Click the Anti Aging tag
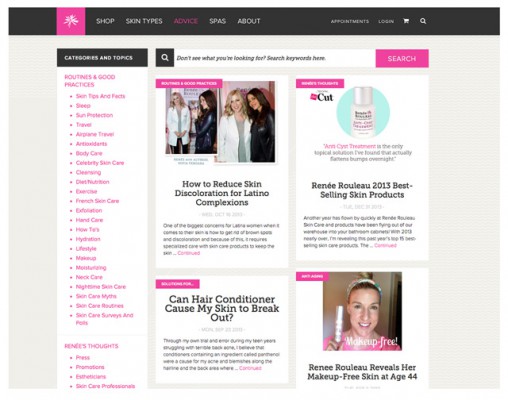The width and height of the screenshot is (508, 400). pyautogui.click(x=312, y=276)
